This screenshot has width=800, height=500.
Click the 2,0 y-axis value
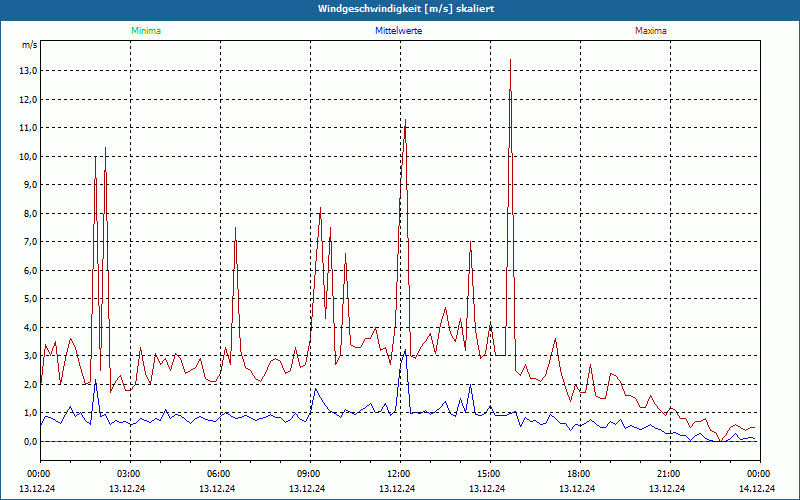coord(30,385)
